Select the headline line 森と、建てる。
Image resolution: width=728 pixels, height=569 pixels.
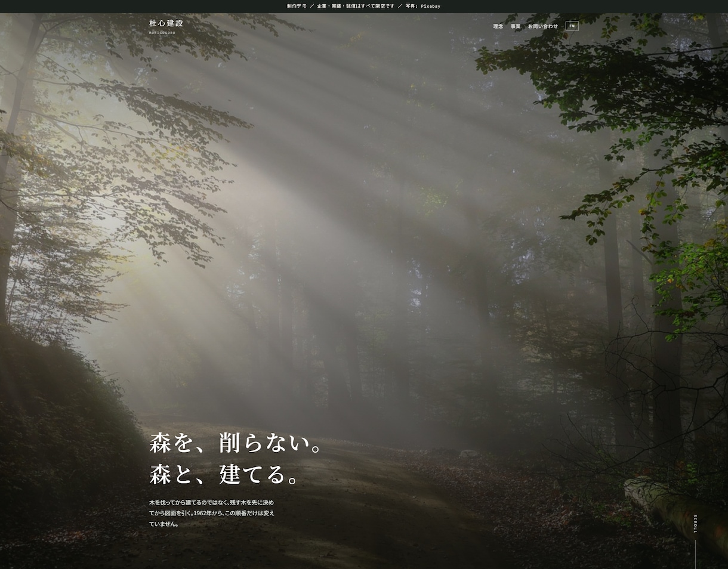pyautogui.click(x=224, y=475)
